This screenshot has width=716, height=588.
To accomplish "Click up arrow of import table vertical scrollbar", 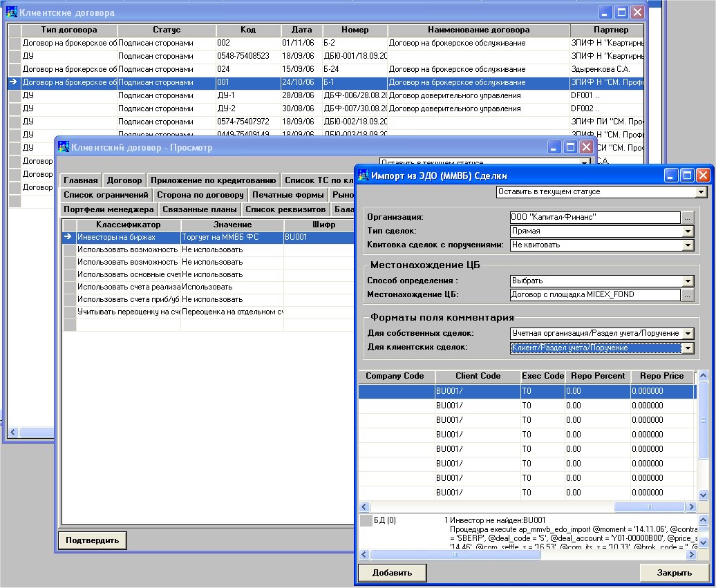I will (x=704, y=376).
